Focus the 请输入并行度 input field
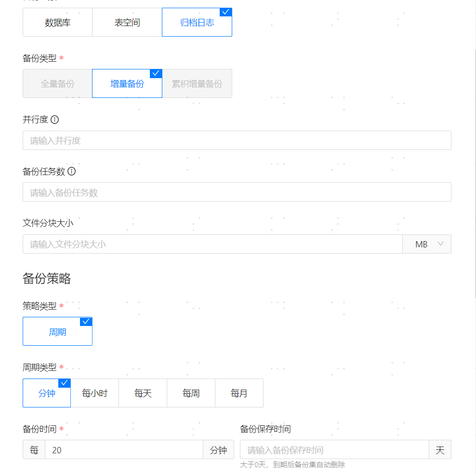This screenshot has width=476, height=474. pos(237,141)
